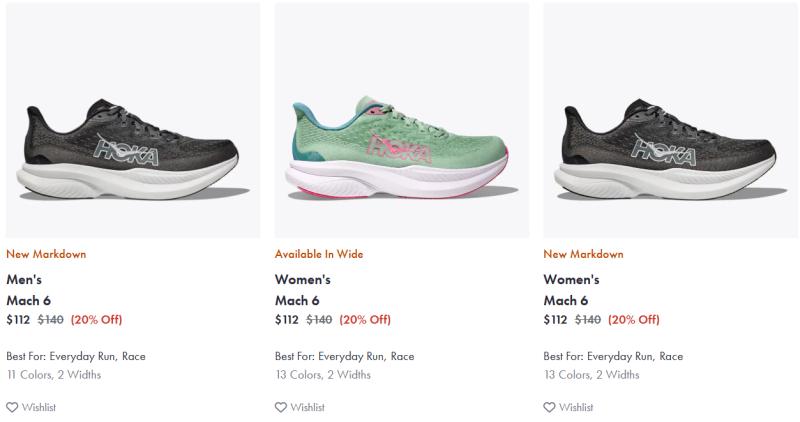This screenshot has width=800, height=422.
Task: Click the Mach 6 title under Available In Wide
Action: (x=295, y=300)
